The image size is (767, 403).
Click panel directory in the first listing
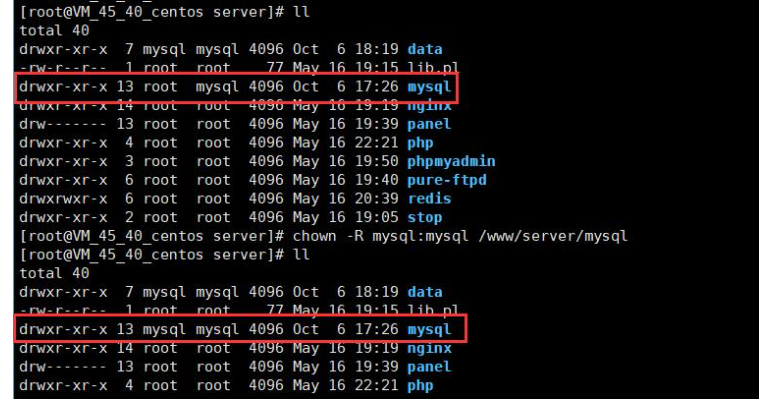pos(428,124)
